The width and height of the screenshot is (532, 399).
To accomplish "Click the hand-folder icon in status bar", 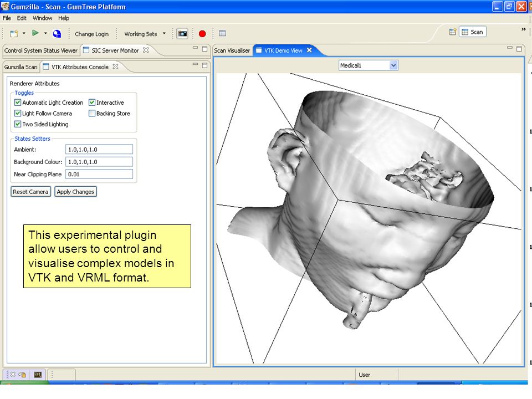I will point(22,375).
